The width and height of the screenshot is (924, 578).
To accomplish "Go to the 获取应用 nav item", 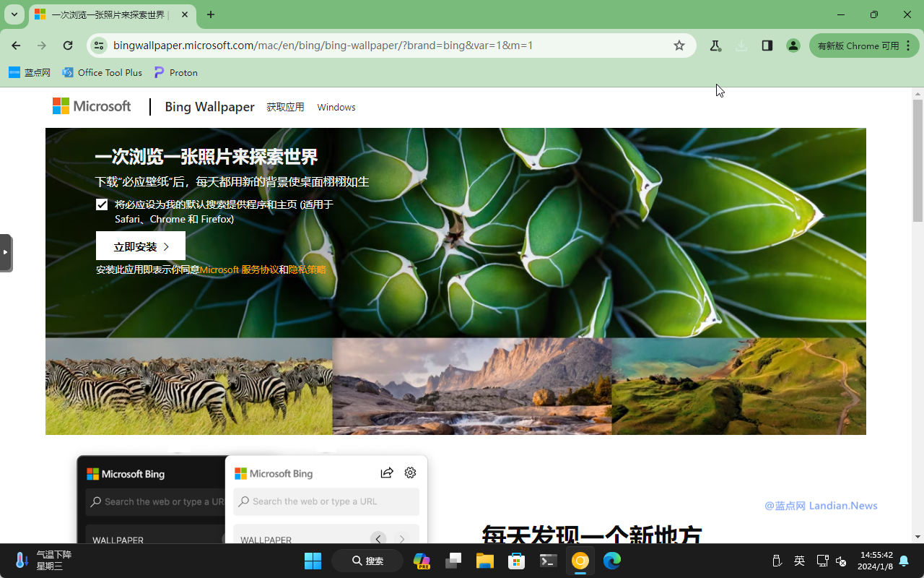I will point(285,107).
